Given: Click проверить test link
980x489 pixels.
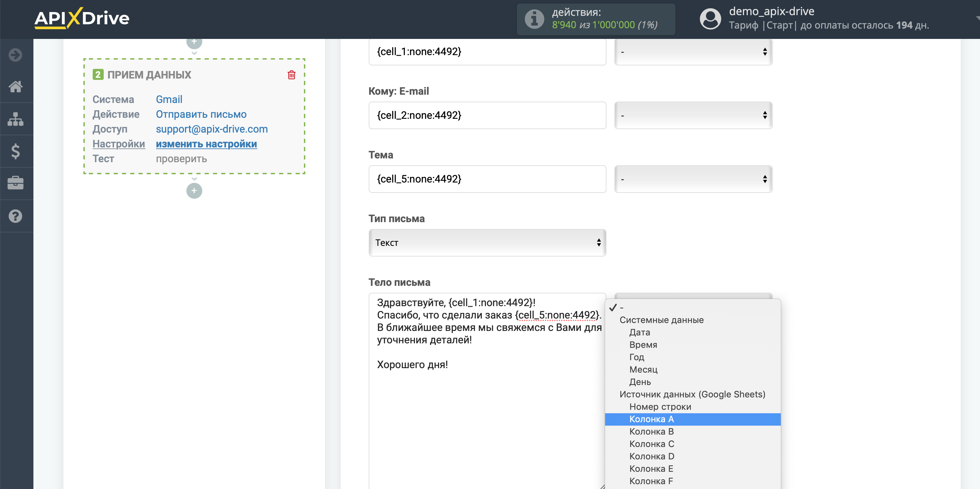Looking at the screenshot, I should (181, 158).
